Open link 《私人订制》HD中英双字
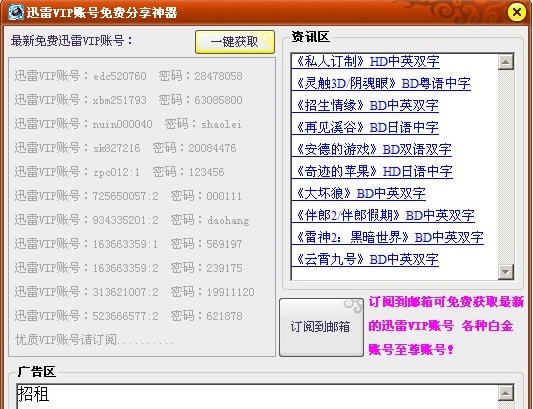This screenshot has width=533, height=409. tap(366, 62)
